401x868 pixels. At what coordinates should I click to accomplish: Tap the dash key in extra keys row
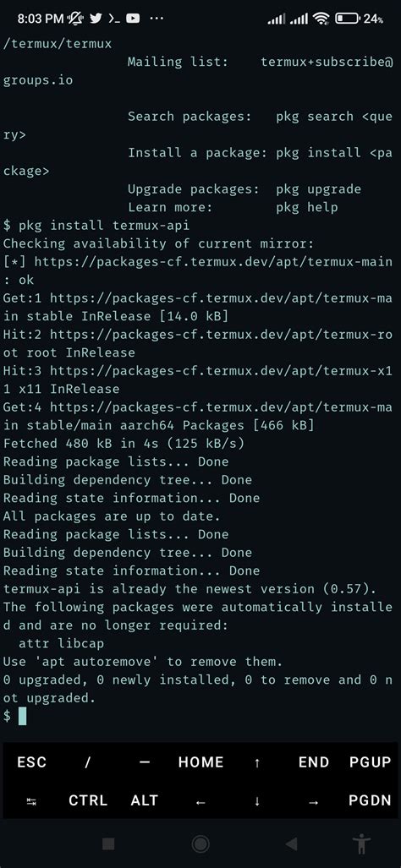[x=144, y=762]
